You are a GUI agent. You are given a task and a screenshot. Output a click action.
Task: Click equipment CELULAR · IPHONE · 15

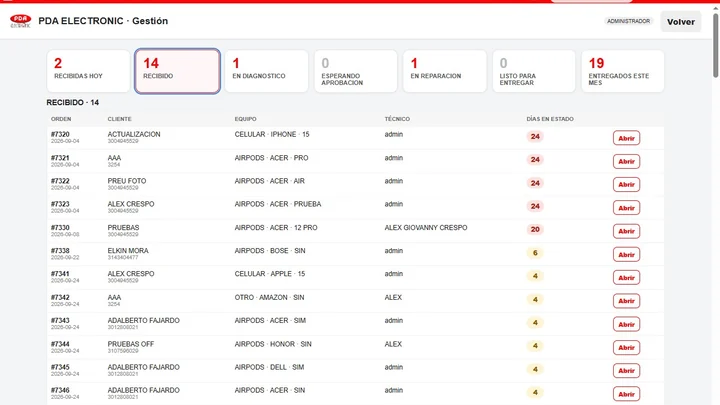272,134
